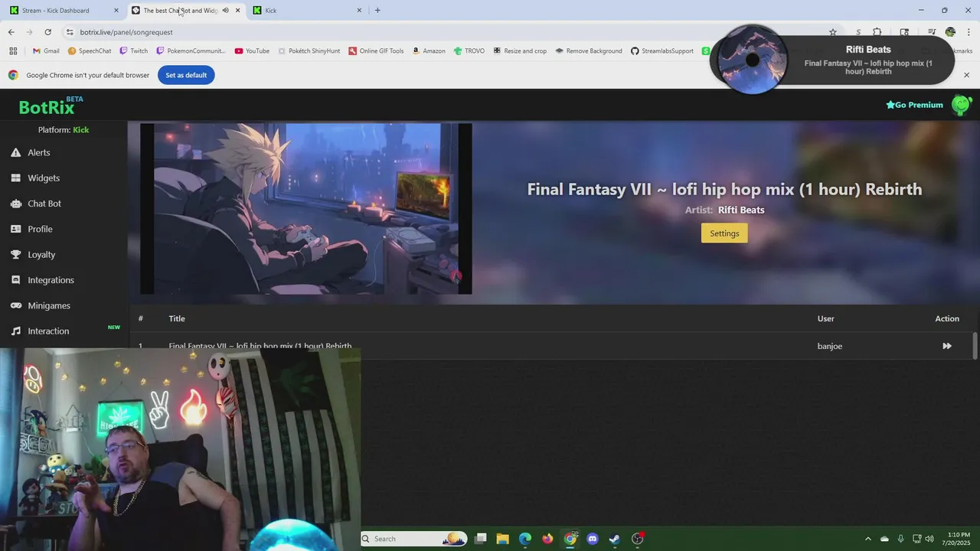The height and width of the screenshot is (551, 980).
Task: Open the YouTube bookmark
Action: [x=252, y=51]
